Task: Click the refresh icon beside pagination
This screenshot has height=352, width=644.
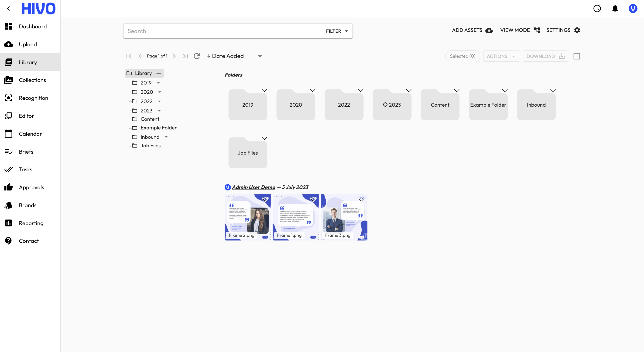Action: [197, 56]
